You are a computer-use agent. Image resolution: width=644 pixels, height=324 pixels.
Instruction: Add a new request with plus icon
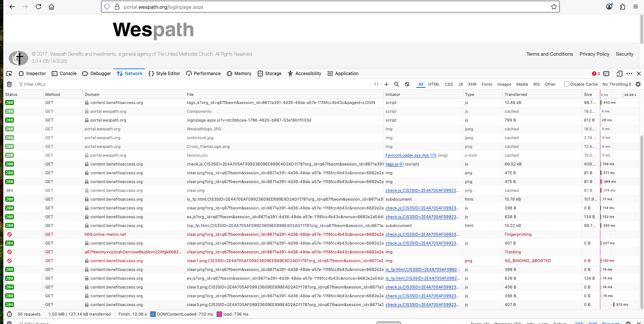pos(386,84)
